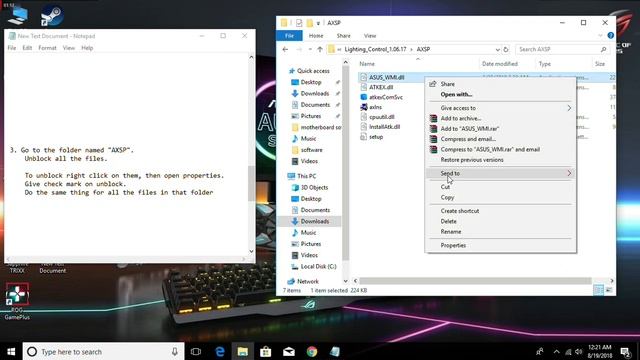
Task: Select the atkexComSvc file
Action: point(386,97)
